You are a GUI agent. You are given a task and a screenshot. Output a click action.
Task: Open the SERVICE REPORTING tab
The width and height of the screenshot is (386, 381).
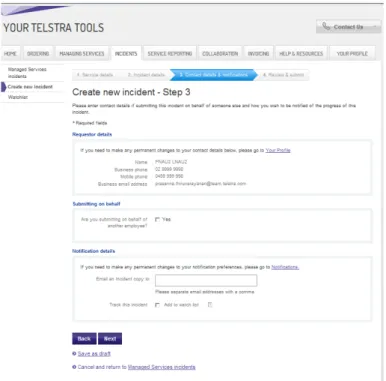point(170,54)
